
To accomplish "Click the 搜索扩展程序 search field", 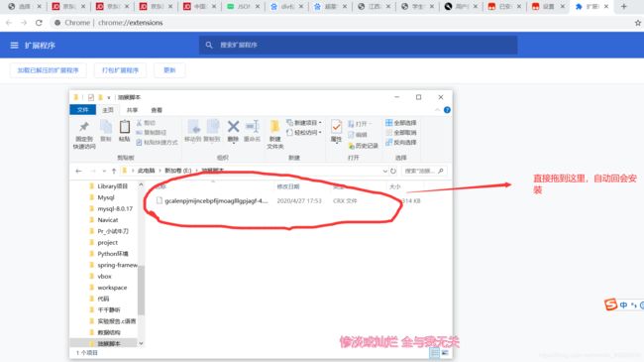I will click(358, 45).
